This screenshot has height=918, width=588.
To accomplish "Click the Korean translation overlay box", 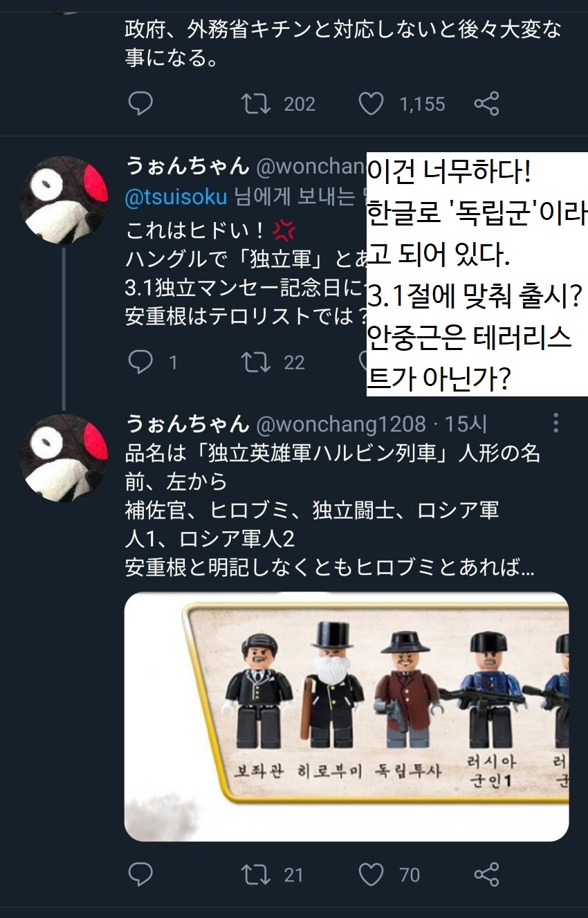I will pyautogui.click(x=477, y=274).
